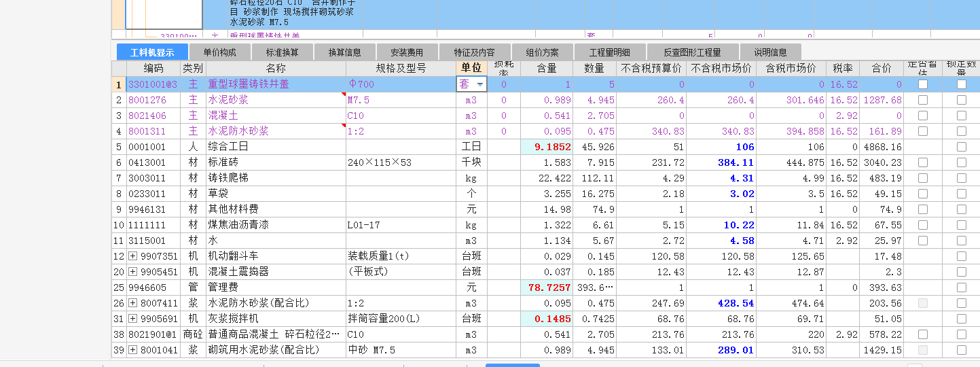Viewport: 980px width, 367px height.
Task: Select the 标准砖 market price 384.11
Action: coord(721,162)
